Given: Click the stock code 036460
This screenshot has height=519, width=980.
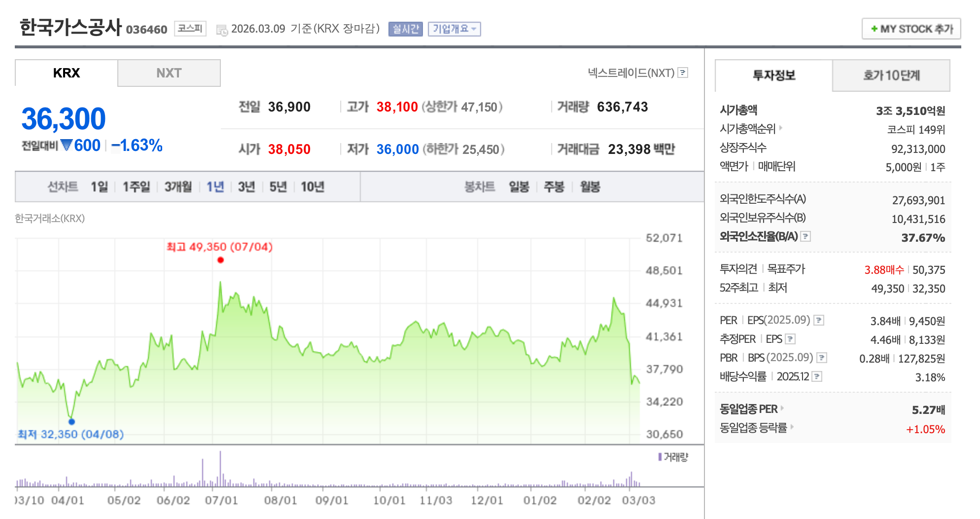Looking at the screenshot, I should [146, 30].
